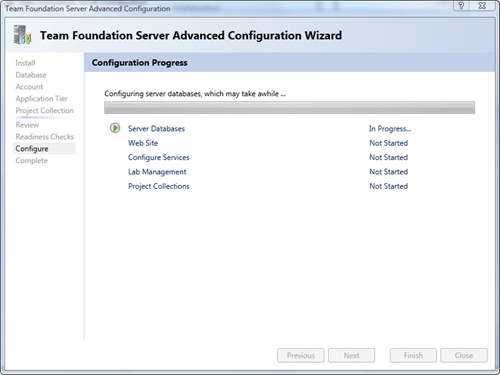Image resolution: width=500 pixels, height=375 pixels.
Task: Click the configuration progress bar
Action: [289, 108]
